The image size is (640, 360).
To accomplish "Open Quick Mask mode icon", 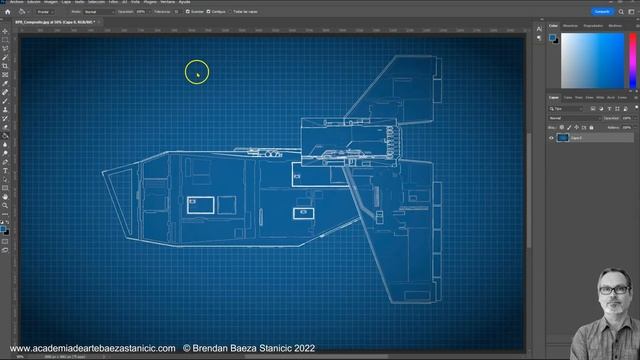I will pos(5,242).
